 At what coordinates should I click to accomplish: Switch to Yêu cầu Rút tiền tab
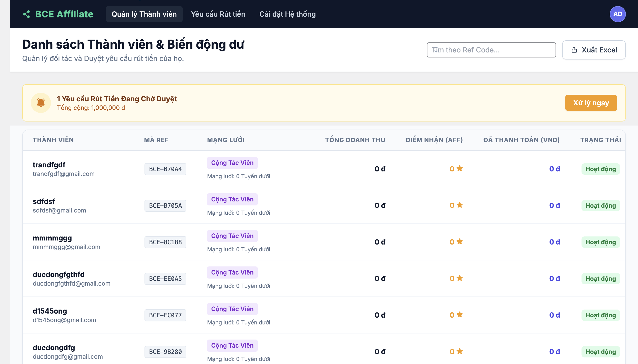click(218, 14)
